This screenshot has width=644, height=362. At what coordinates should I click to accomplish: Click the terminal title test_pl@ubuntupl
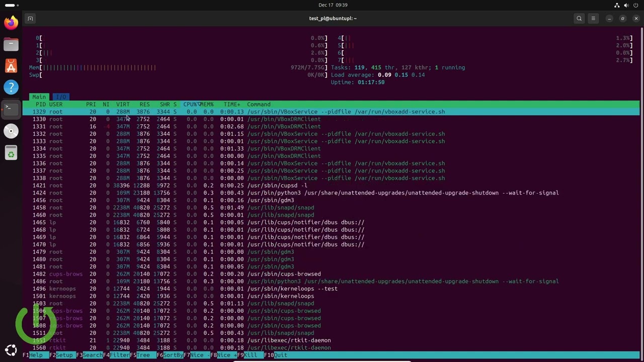click(x=333, y=19)
